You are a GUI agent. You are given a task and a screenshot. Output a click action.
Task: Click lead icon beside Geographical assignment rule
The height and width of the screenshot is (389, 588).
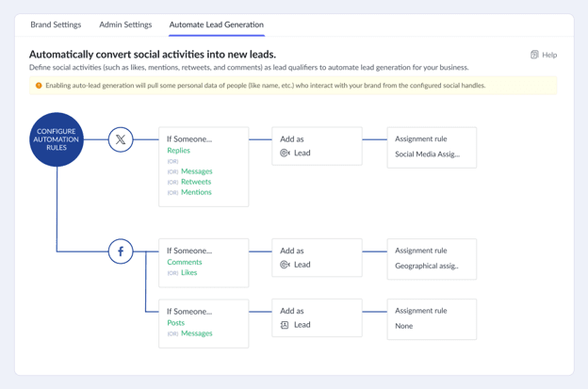click(285, 265)
